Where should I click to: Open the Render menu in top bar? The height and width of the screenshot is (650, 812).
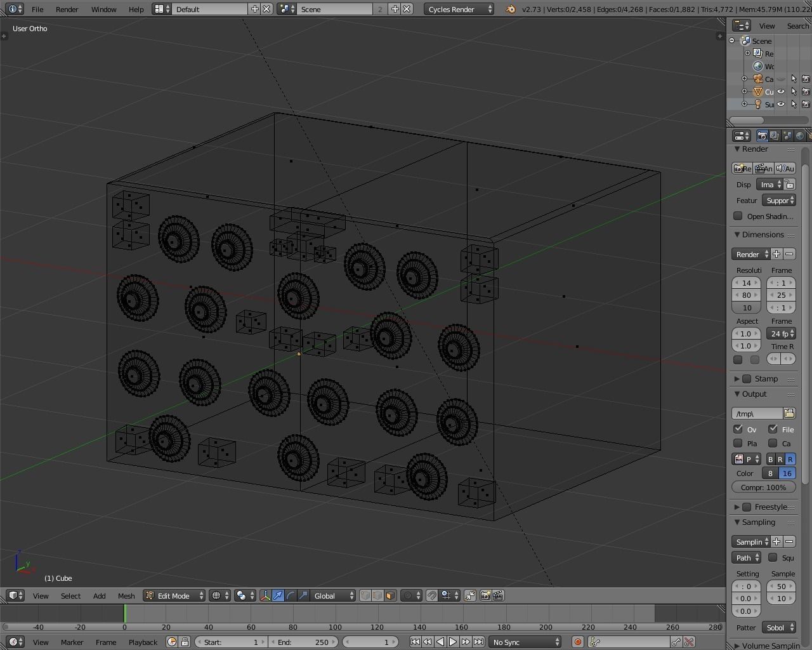pyautogui.click(x=67, y=9)
